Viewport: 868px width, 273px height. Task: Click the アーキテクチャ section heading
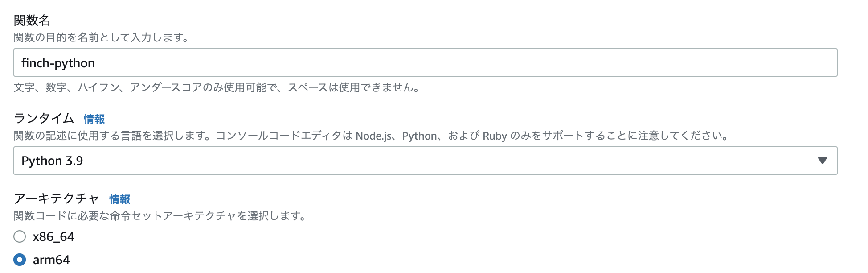56,199
